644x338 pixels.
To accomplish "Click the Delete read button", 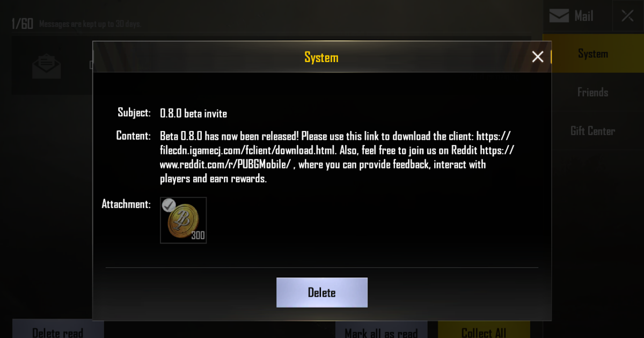I will 58,330.
